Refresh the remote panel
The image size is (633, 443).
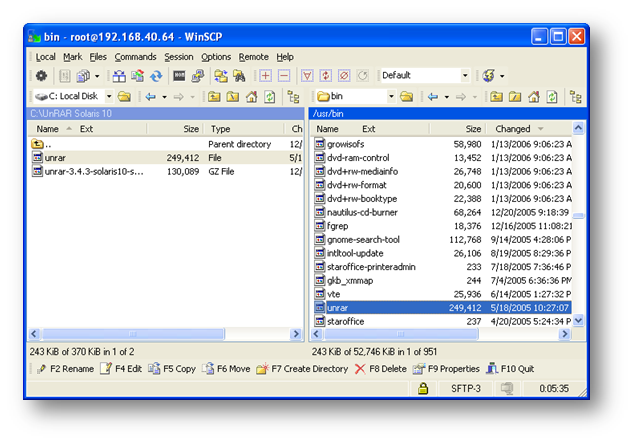[x=552, y=97]
